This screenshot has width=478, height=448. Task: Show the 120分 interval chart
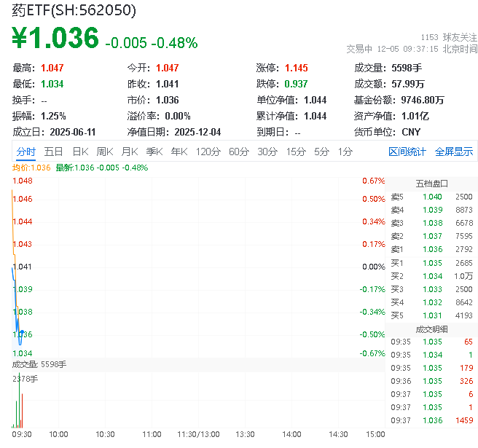coord(208,152)
